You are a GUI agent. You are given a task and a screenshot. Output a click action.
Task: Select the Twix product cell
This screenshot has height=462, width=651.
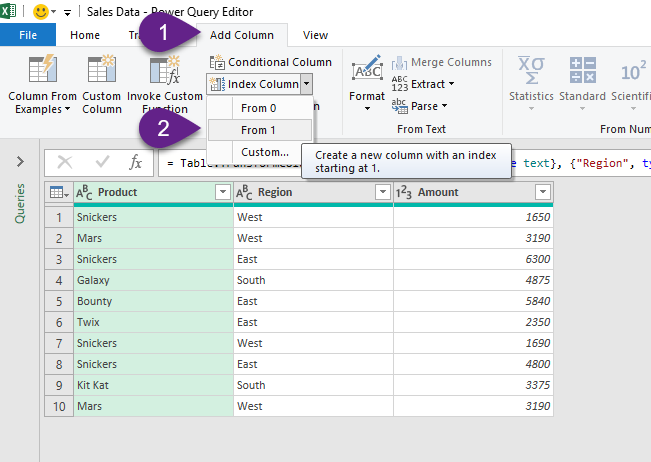point(154,322)
